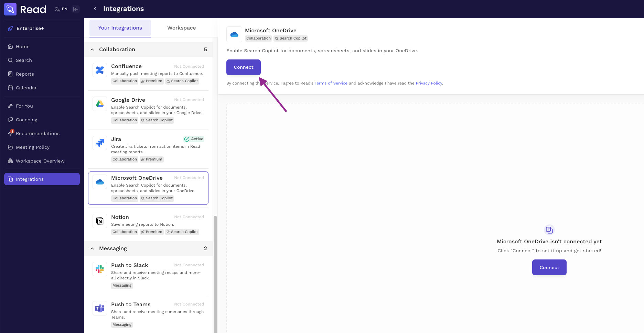This screenshot has width=644, height=333.
Task: Click the Google Drive logo icon
Action: click(100, 104)
